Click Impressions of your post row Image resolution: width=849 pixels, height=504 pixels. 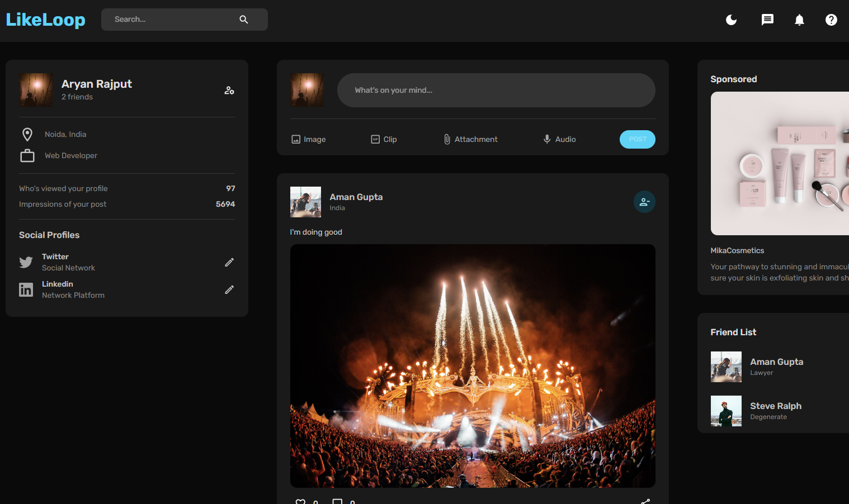(127, 204)
